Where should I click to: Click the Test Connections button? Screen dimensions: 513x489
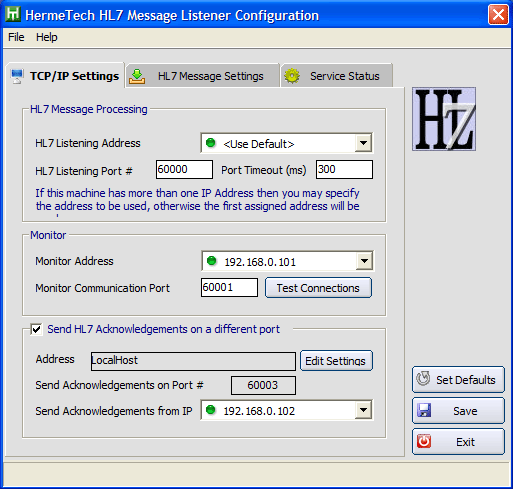point(318,288)
